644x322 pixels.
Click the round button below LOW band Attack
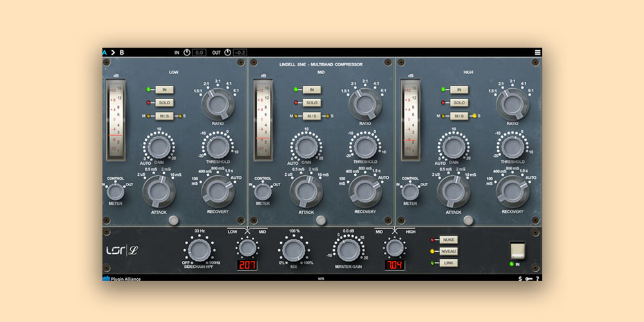(174, 220)
